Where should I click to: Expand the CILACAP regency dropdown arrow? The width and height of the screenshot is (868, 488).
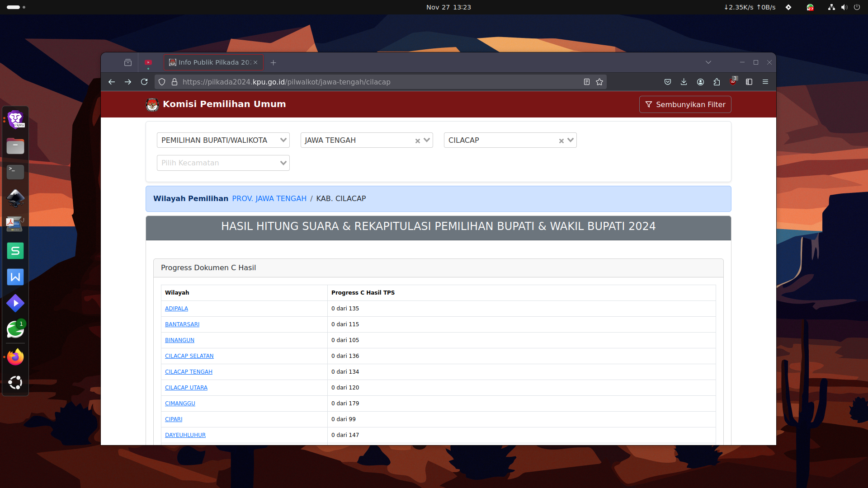point(571,140)
